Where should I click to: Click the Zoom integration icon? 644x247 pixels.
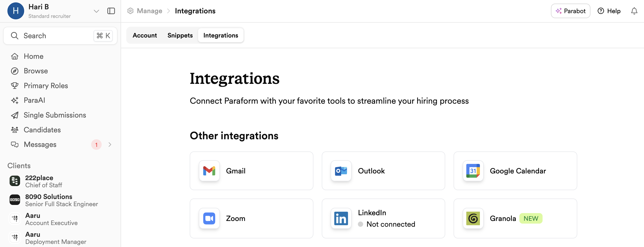coord(209,219)
